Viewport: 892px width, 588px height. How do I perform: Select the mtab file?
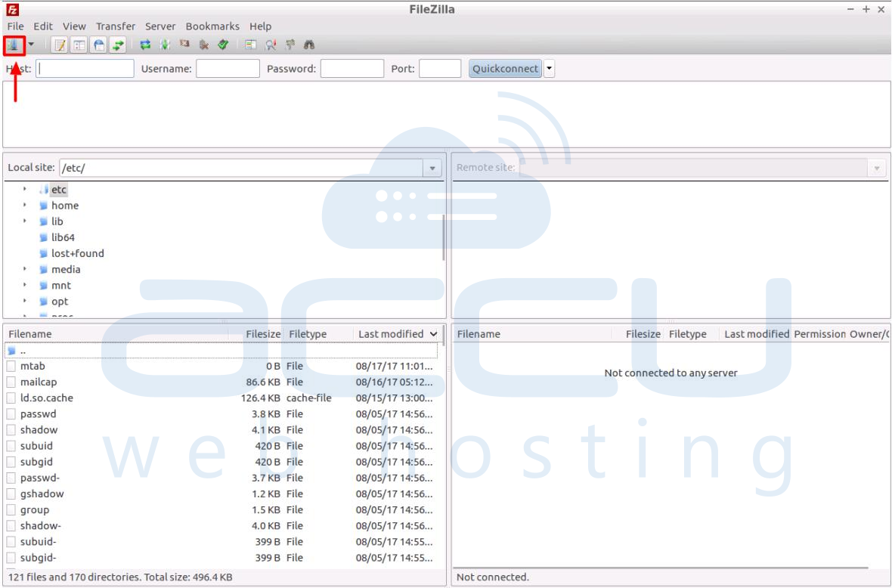coord(221,367)
